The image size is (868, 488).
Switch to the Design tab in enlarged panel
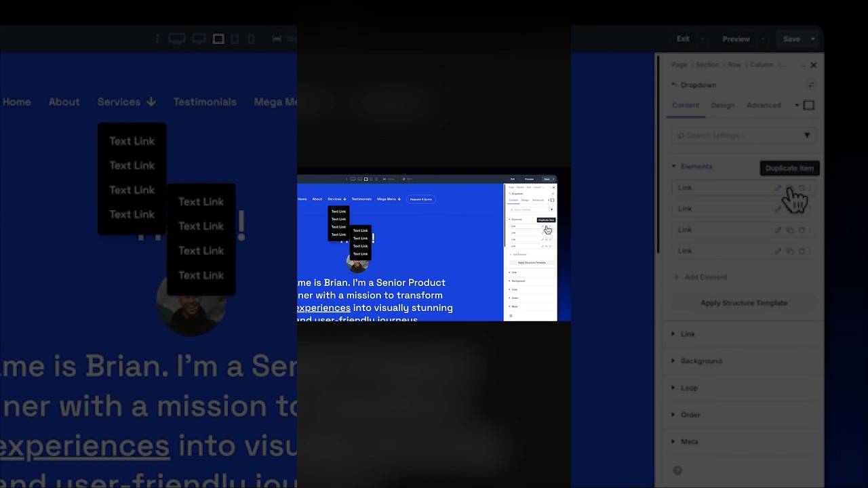(x=723, y=105)
